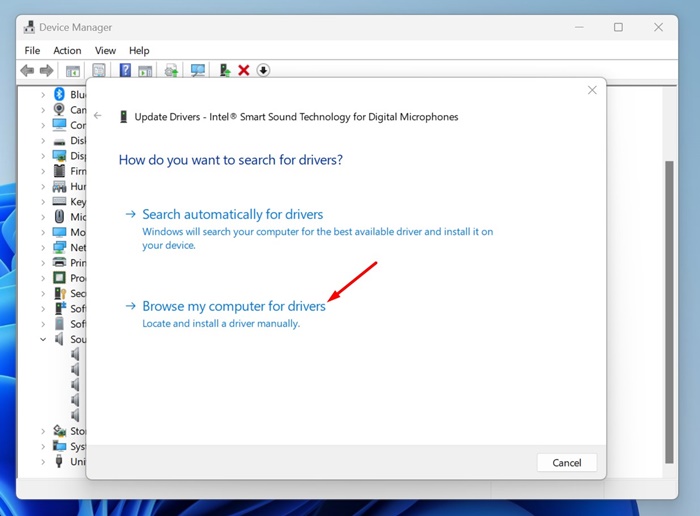Select the Firmware chip icon in tree
The height and width of the screenshot is (516, 700).
click(x=59, y=171)
